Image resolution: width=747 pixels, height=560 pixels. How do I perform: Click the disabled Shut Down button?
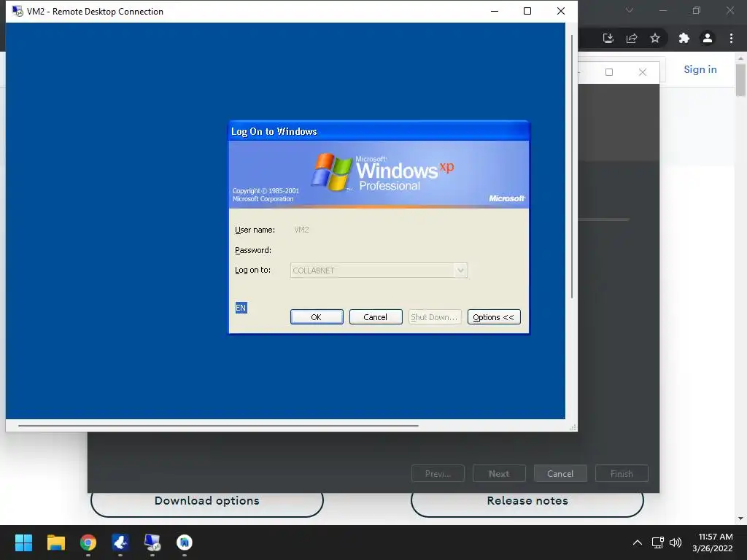pos(435,317)
